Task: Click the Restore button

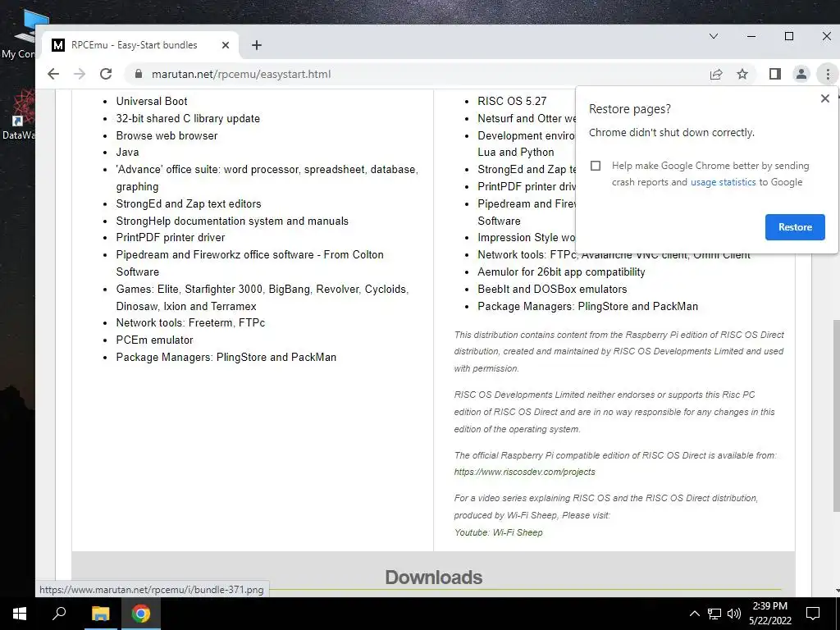Action: coord(795,227)
